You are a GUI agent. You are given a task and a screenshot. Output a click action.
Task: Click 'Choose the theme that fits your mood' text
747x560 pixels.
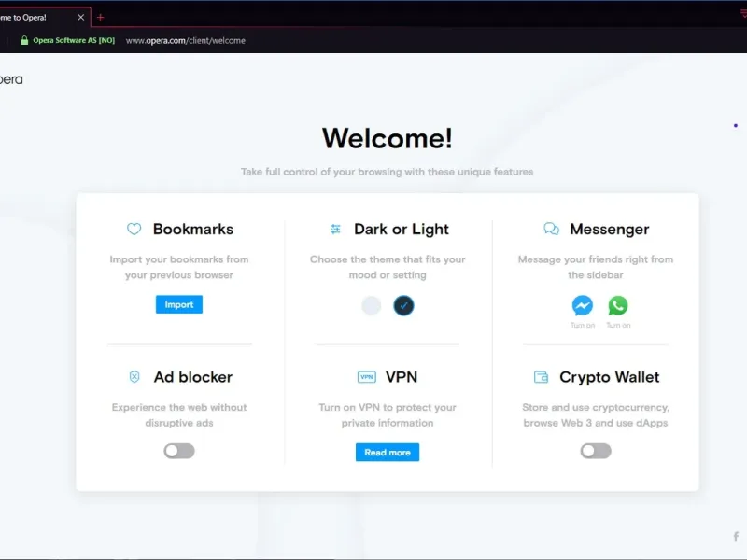click(388, 267)
